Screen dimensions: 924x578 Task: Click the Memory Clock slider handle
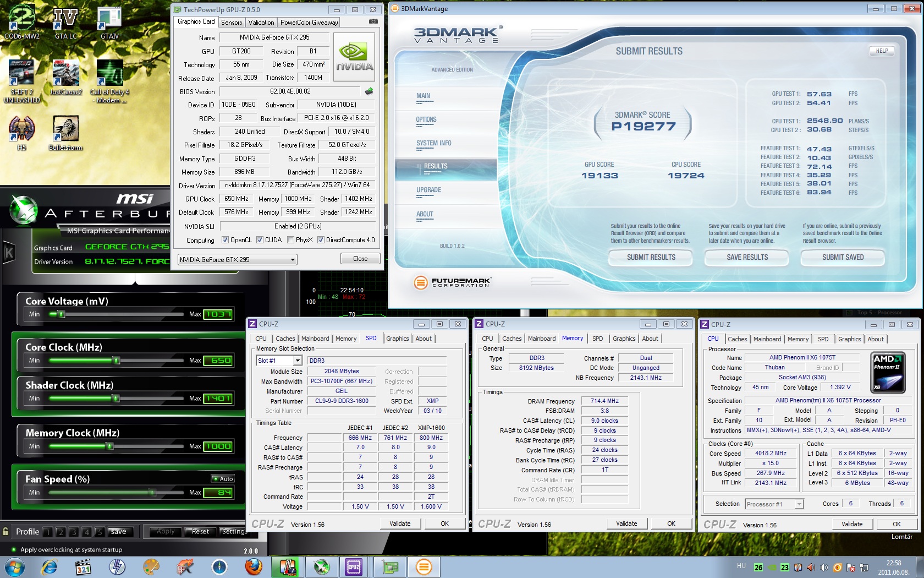point(109,446)
